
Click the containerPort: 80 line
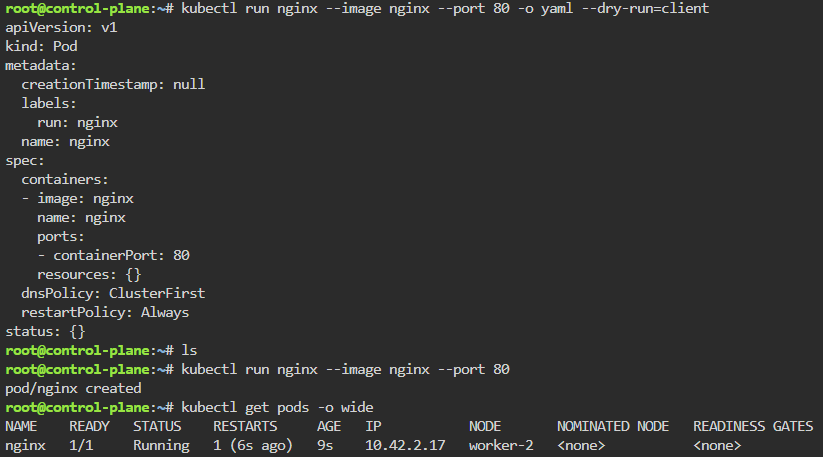[x=113, y=255]
